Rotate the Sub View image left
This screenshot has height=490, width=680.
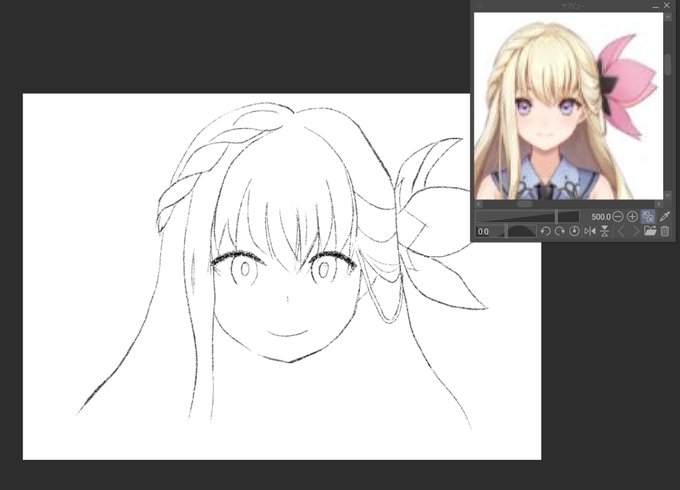[546, 231]
